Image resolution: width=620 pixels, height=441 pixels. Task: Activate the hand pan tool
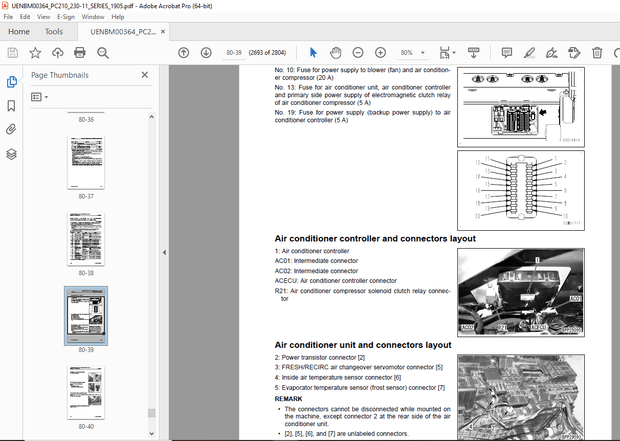click(335, 53)
